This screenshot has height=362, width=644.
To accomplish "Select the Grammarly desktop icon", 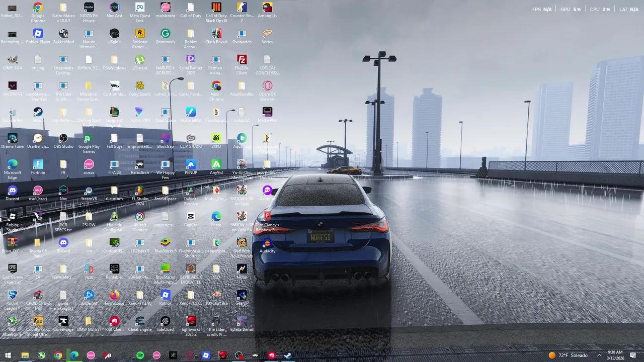I will coord(165,36).
